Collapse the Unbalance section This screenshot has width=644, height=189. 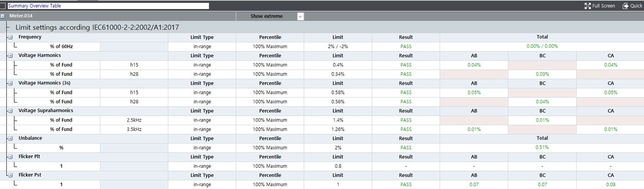10,138
